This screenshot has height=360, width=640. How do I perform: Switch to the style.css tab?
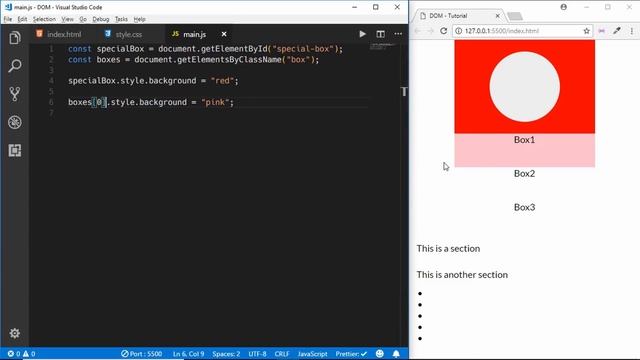123,34
